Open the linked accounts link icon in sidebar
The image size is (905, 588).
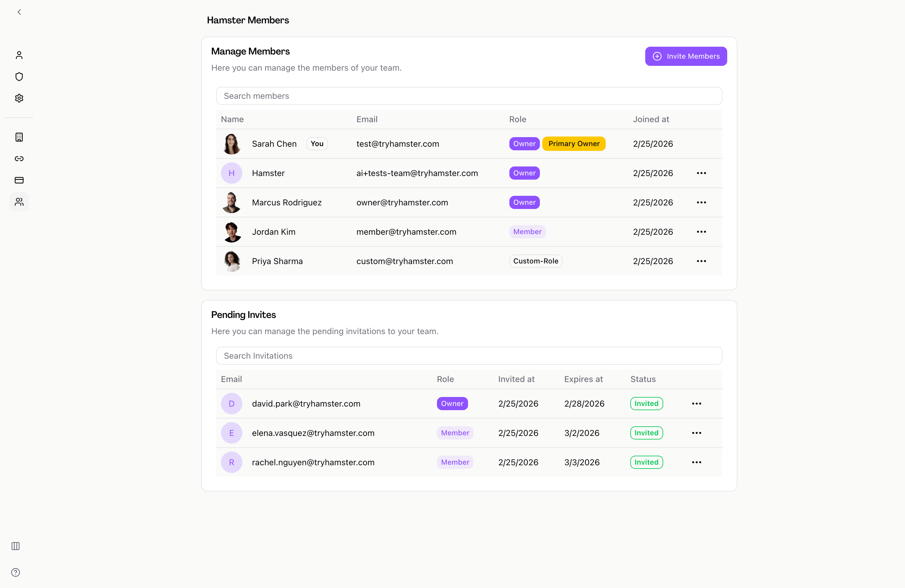19,159
